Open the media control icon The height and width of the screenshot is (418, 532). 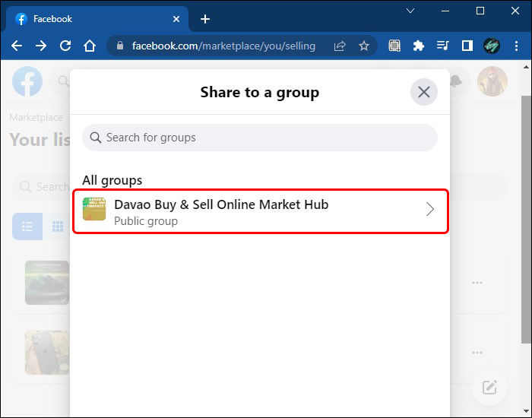coord(443,46)
